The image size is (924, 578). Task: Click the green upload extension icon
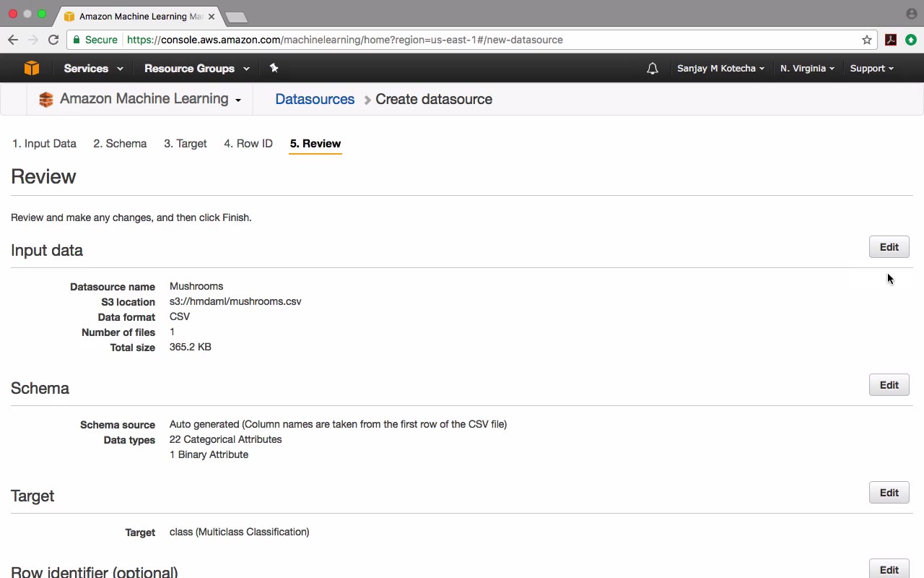tap(911, 40)
